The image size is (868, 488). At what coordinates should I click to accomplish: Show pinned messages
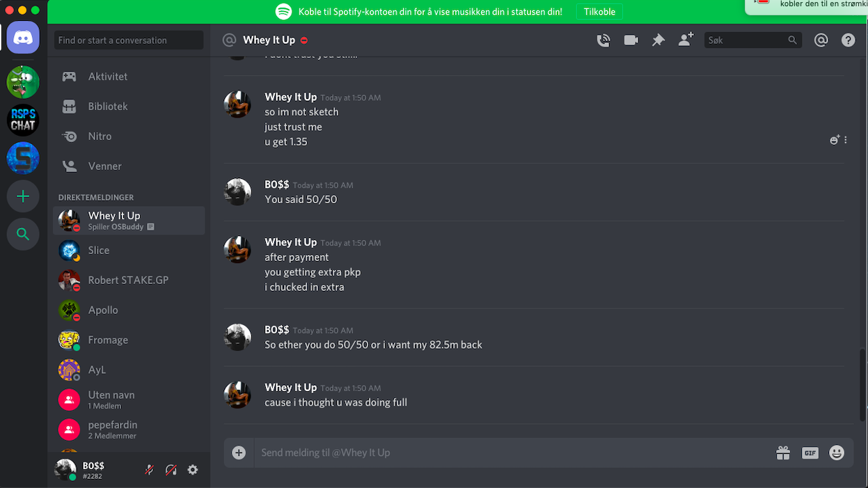click(658, 40)
